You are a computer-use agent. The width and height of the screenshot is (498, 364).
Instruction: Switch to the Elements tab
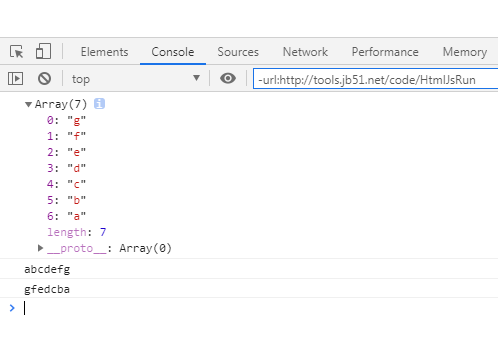click(x=104, y=52)
